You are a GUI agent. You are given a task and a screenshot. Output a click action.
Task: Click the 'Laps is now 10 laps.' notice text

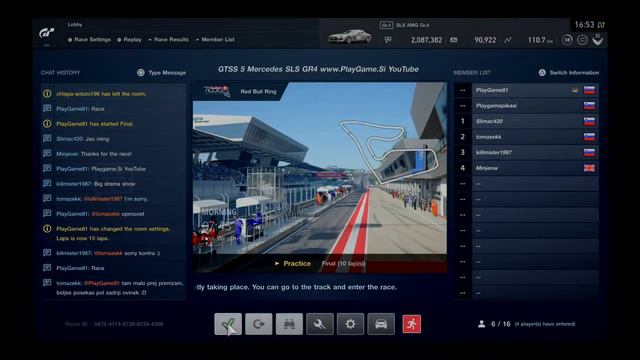[82, 238]
